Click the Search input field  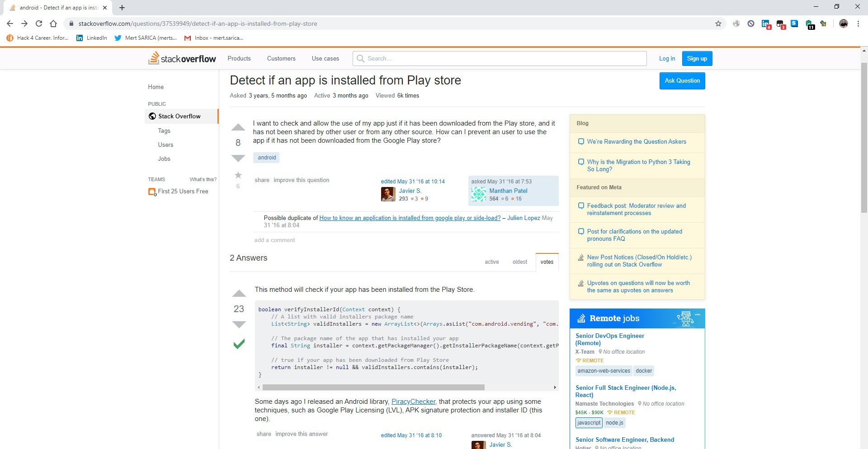coord(500,59)
